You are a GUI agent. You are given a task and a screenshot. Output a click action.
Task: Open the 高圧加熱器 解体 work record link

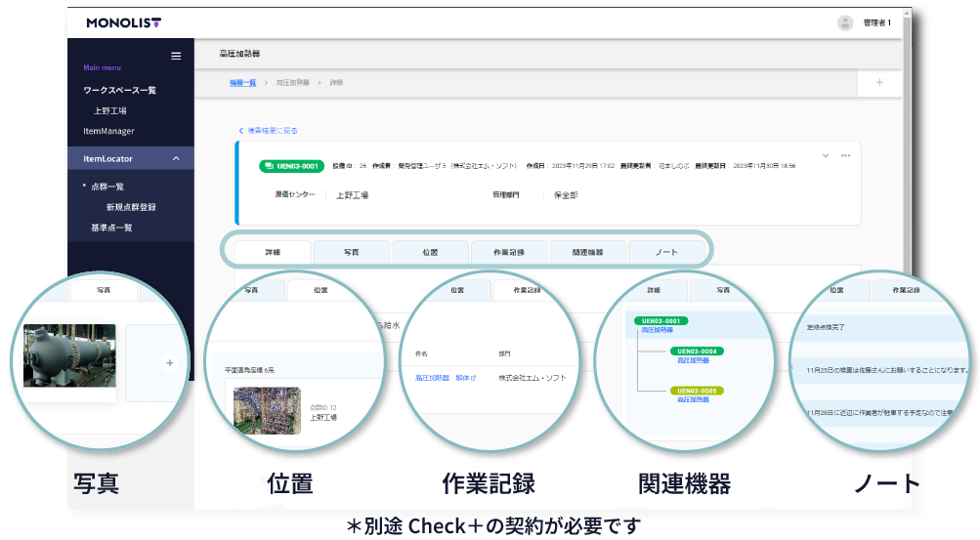point(446,378)
